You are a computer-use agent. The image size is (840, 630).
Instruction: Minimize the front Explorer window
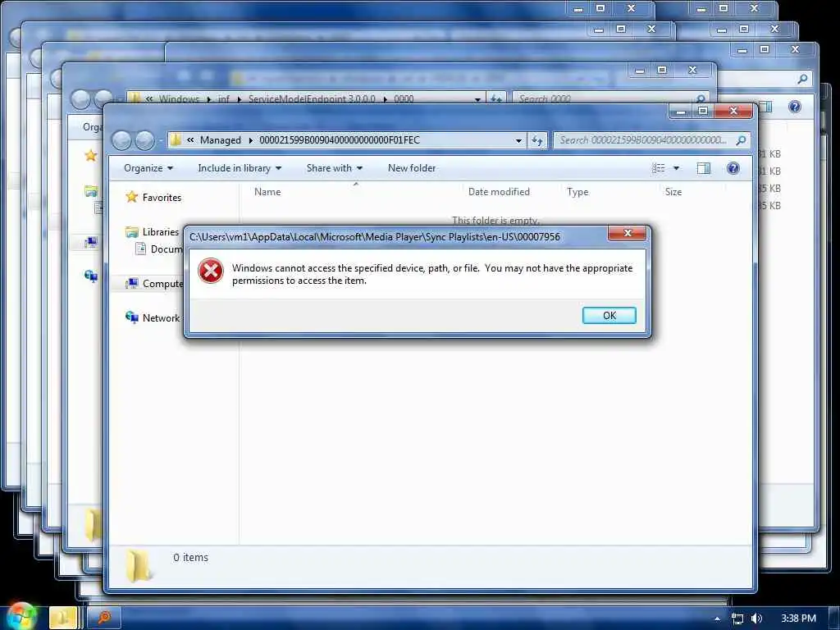tap(680, 112)
